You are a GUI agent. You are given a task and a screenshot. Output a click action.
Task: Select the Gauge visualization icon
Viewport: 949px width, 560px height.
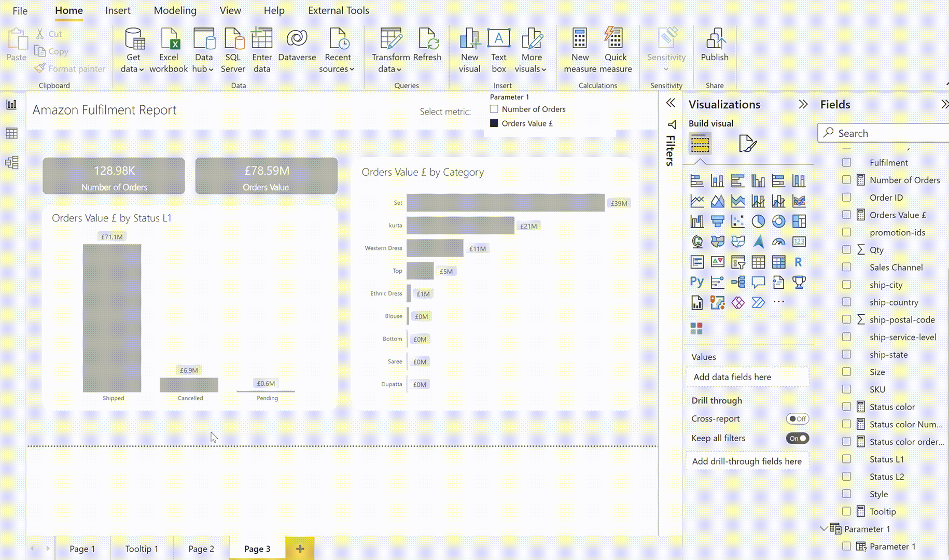point(778,242)
